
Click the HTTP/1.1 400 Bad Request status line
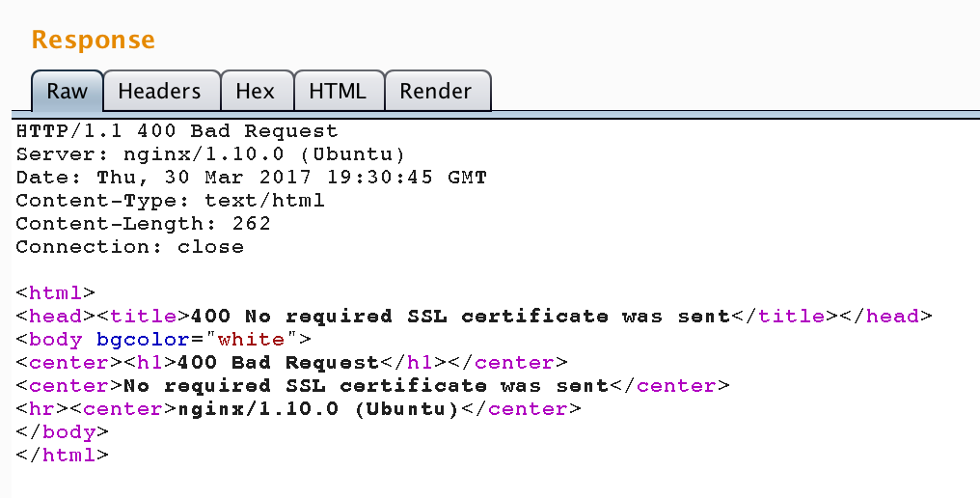point(177,131)
